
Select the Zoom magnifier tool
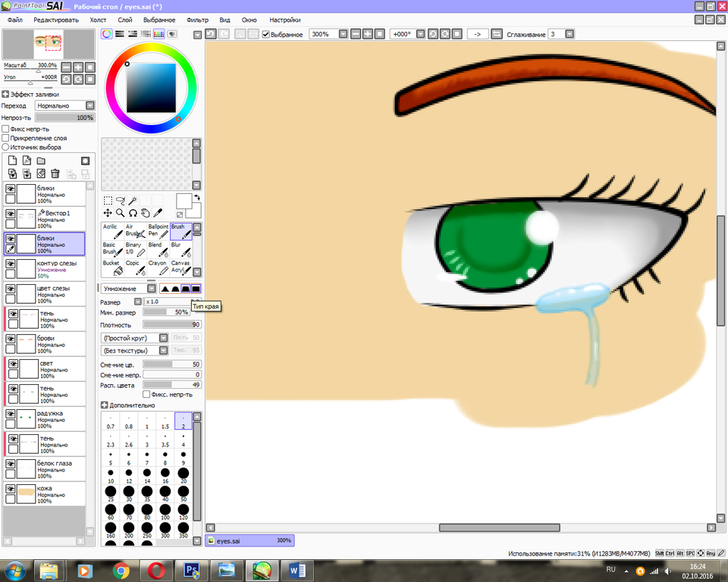(x=120, y=213)
